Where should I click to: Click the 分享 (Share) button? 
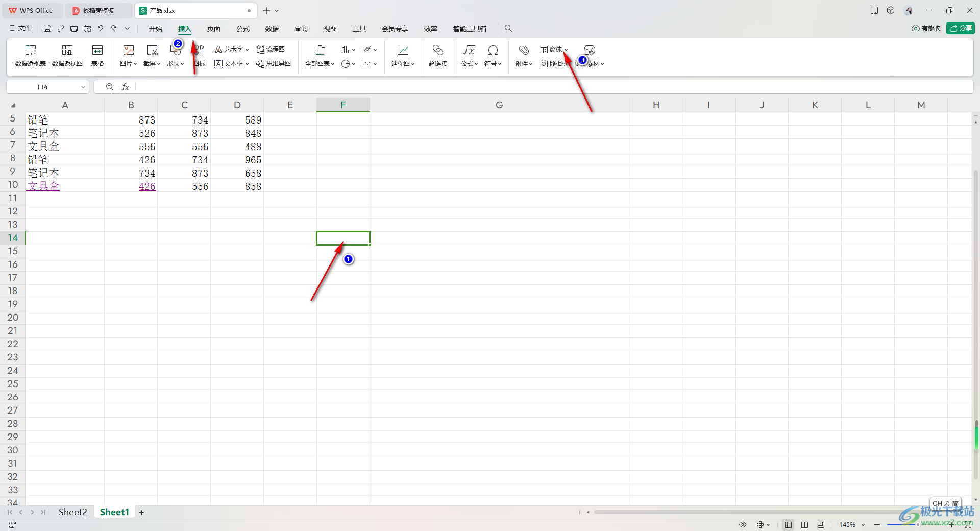coord(961,28)
